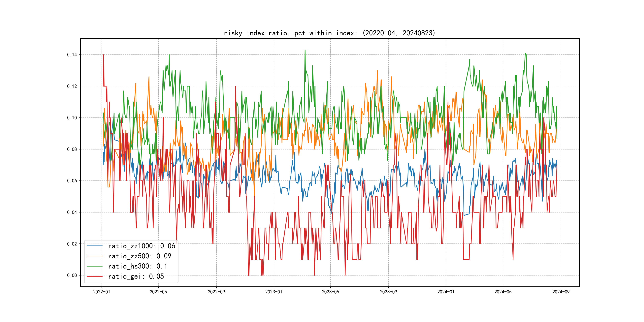
Task: Click the 0.00 y-axis tick label
Action: click(x=72, y=275)
